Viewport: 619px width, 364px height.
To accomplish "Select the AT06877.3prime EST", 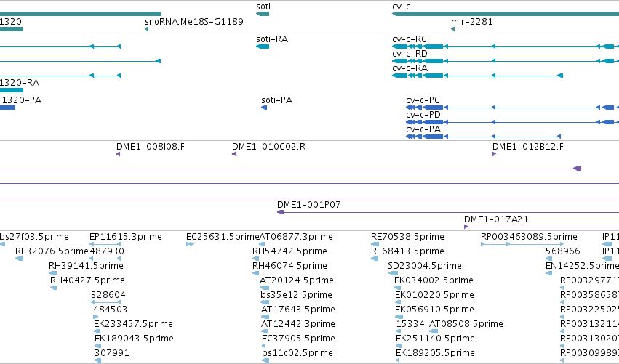I will pyautogui.click(x=296, y=237).
